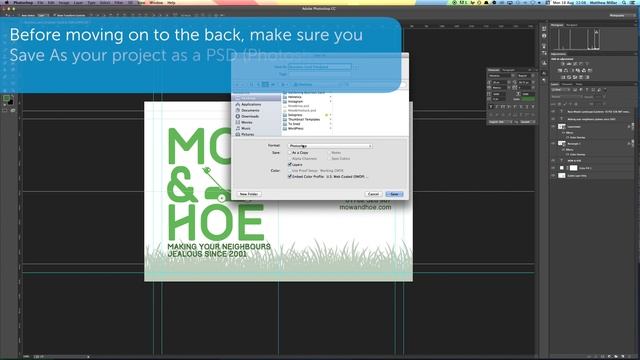
Task: Select Downloads in dialog sidebar
Action: [249, 116]
